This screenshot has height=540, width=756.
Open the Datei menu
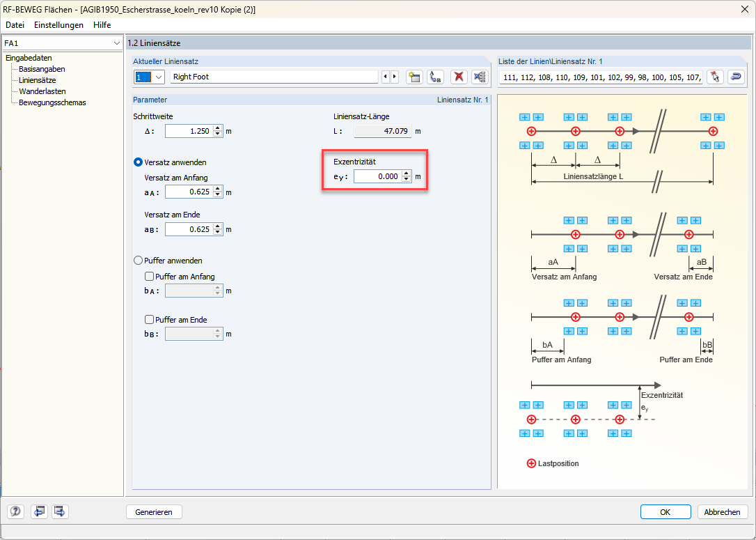point(15,25)
